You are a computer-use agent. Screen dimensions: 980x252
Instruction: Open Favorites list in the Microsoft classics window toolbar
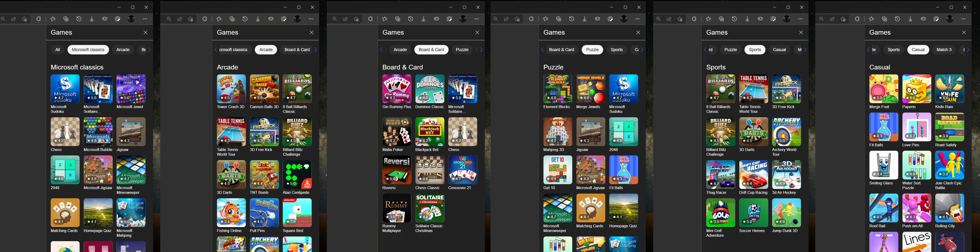(x=53, y=19)
